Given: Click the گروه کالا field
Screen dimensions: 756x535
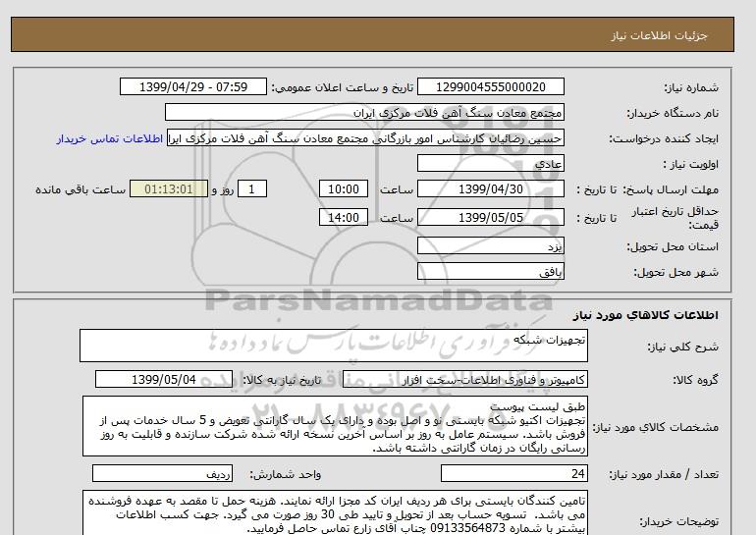Looking at the screenshot, I should [465, 380].
